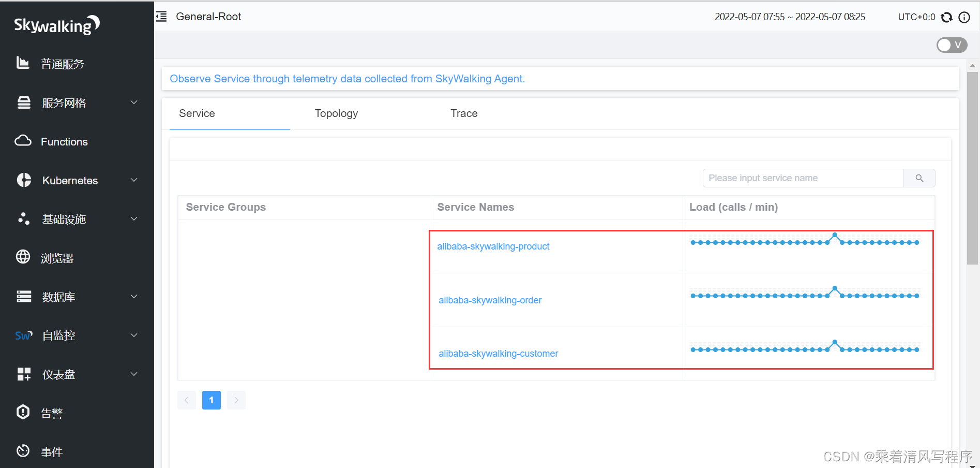
Task: Expand the 数据库 menu chevron
Action: point(134,297)
